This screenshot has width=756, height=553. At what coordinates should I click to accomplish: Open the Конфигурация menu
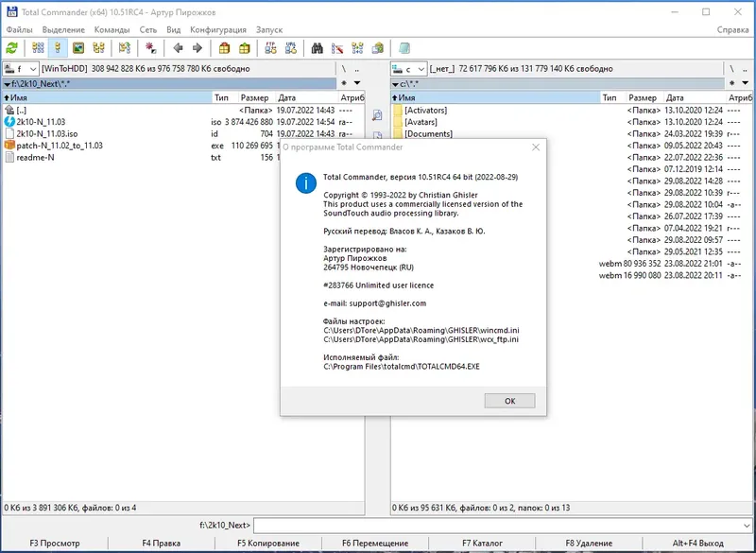pyautogui.click(x=218, y=30)
